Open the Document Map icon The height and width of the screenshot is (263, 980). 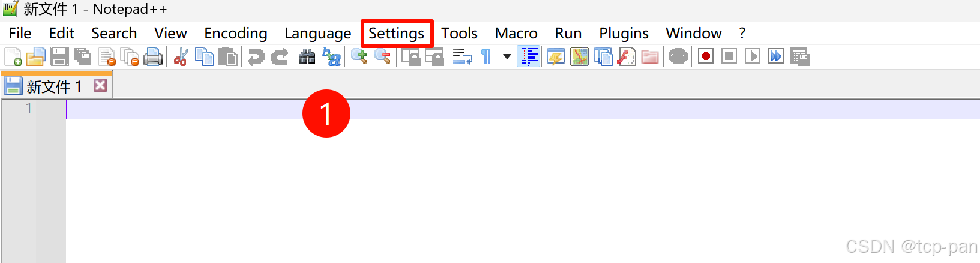click(580, 57)
